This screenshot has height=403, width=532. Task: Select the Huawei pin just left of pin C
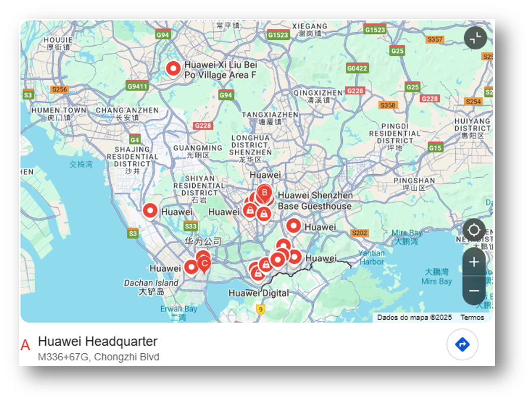pyautogui.click(x=192, y=267)
